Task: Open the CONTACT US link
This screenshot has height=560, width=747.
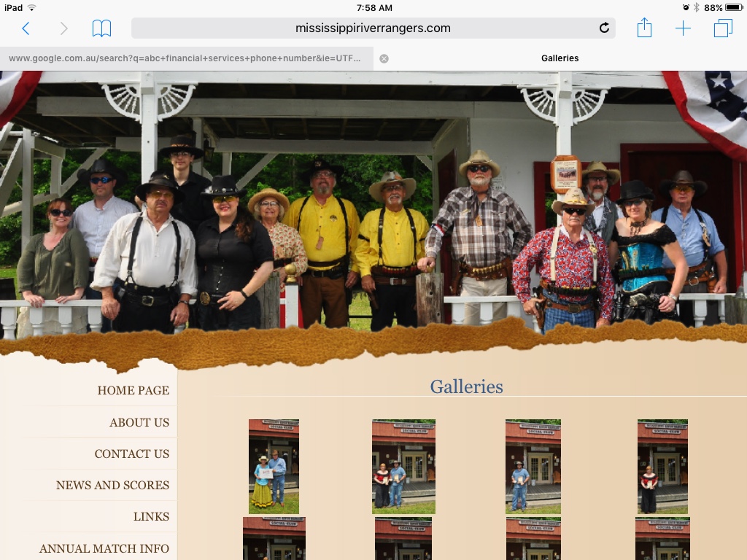Action: pos(131,454)
